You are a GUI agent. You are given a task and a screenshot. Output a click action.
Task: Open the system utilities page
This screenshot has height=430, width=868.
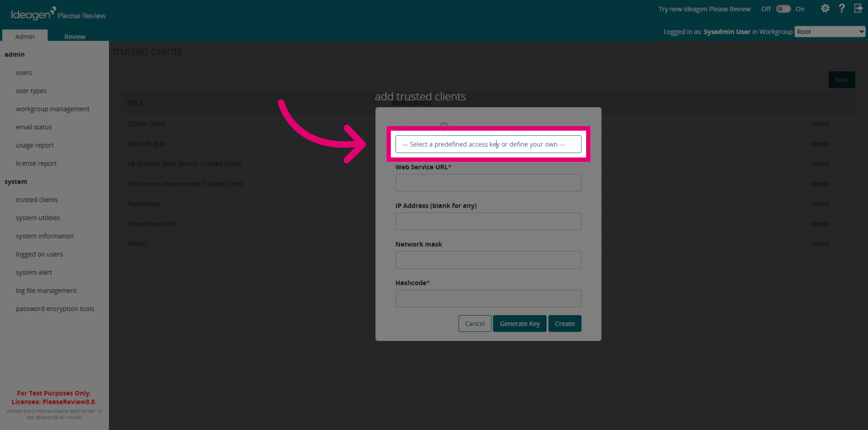(38, 218)
